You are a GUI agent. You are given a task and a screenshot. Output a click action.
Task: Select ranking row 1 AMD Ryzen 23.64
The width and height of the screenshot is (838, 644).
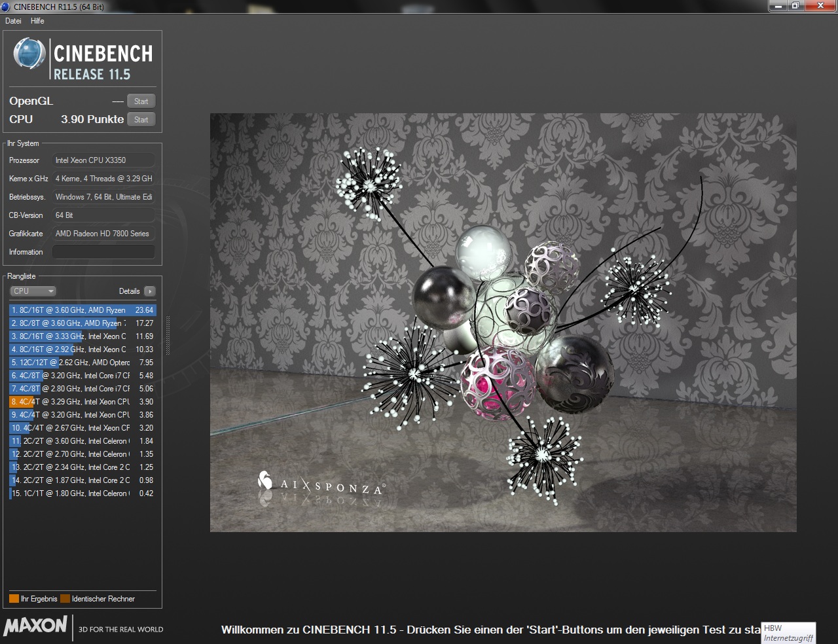tap(82, 310)
